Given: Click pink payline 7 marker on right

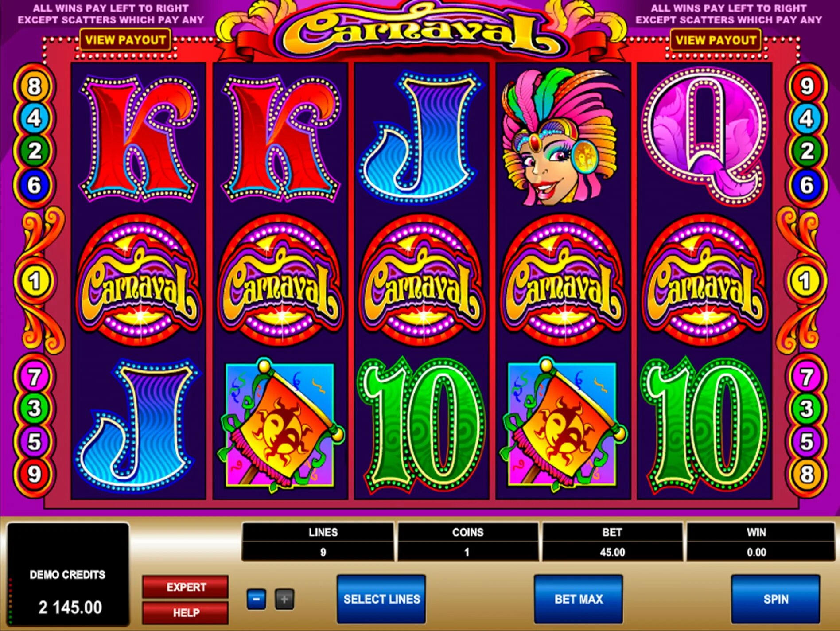Looking at the screenshot, I should (806, 378).
